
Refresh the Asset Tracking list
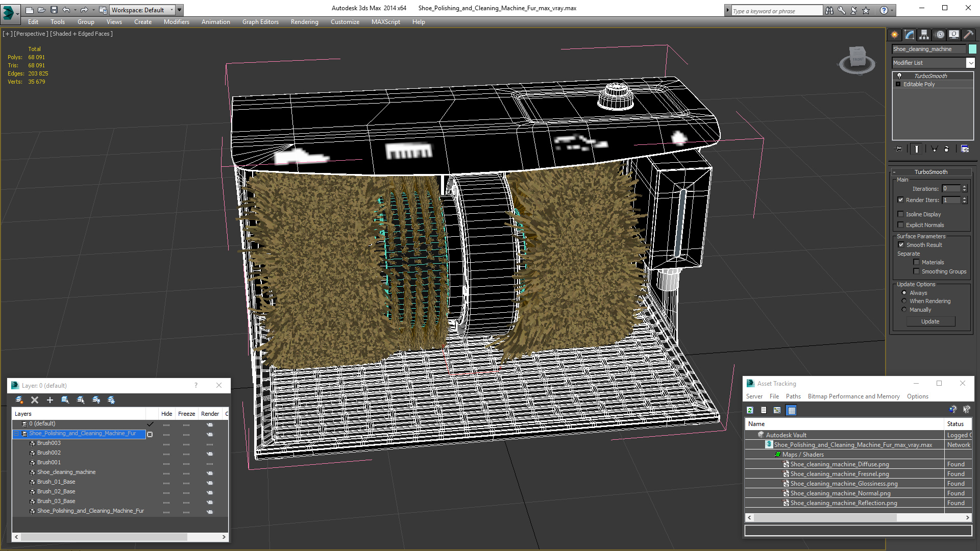(x=750, y=410)
